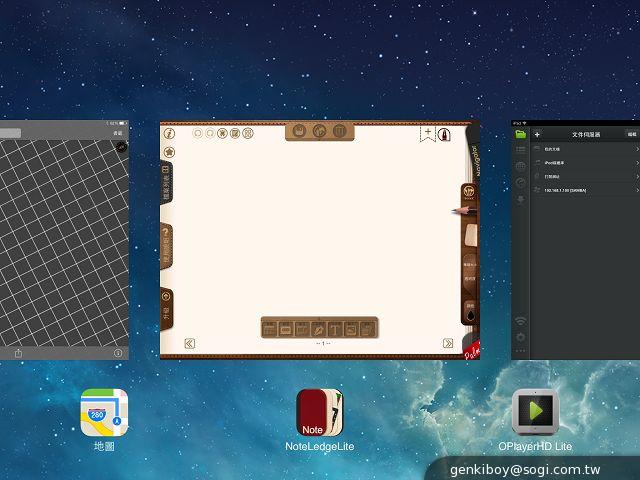Click last tool in NoteLedge bottom toolbar
The height and width of the screenshot is (480, 640).
(368, 329)
